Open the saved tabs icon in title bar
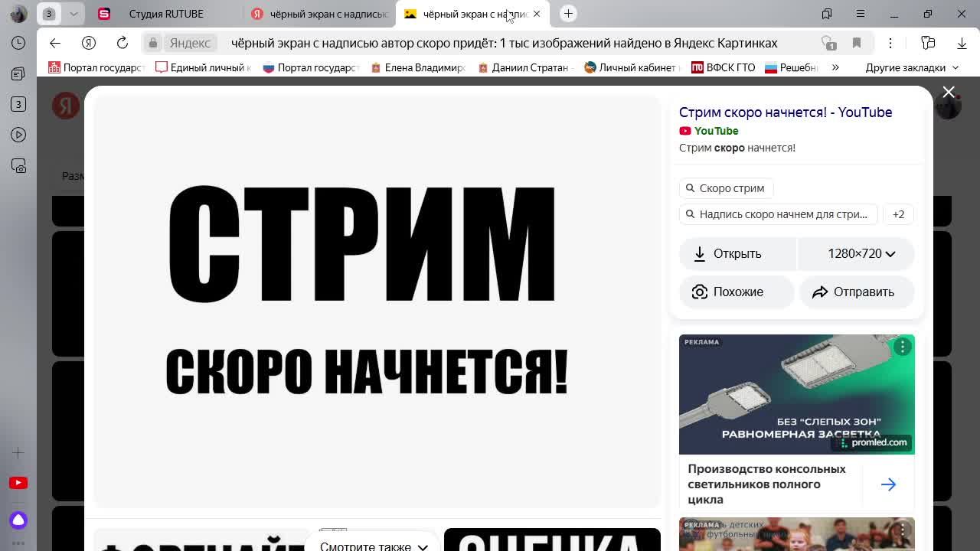 pos(827,14)
